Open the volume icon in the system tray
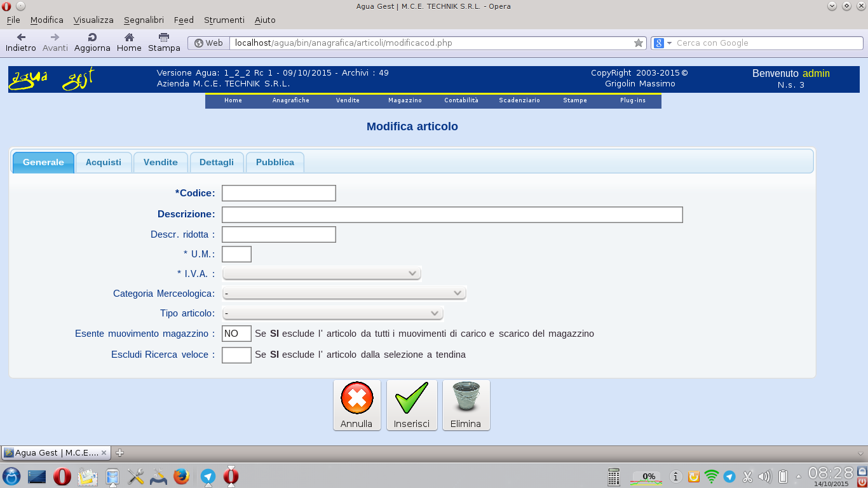Viewport: 868px width, 488px height. (764, 476)
